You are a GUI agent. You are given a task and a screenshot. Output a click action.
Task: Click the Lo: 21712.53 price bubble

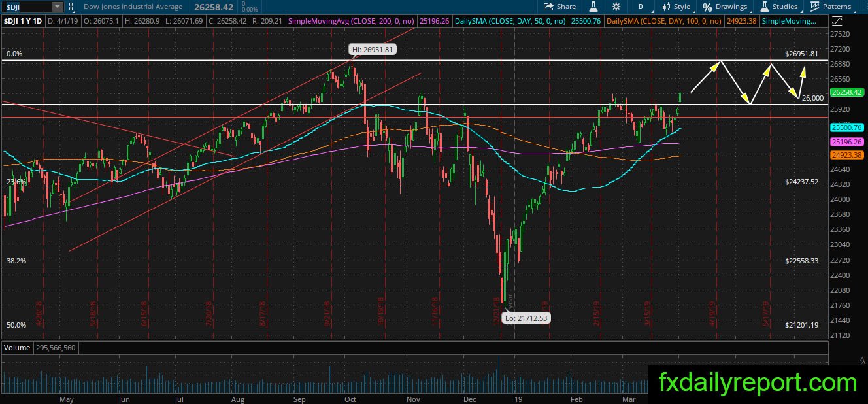point(527,318)
